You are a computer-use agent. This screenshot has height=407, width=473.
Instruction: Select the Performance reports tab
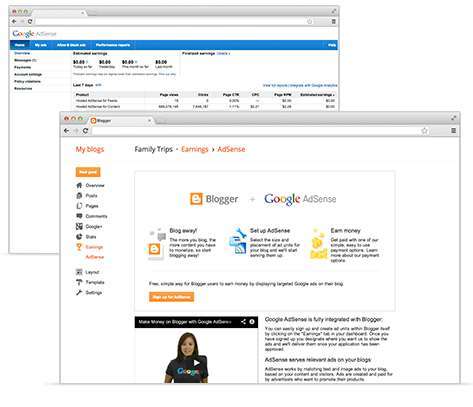click(x=113, y=45)
